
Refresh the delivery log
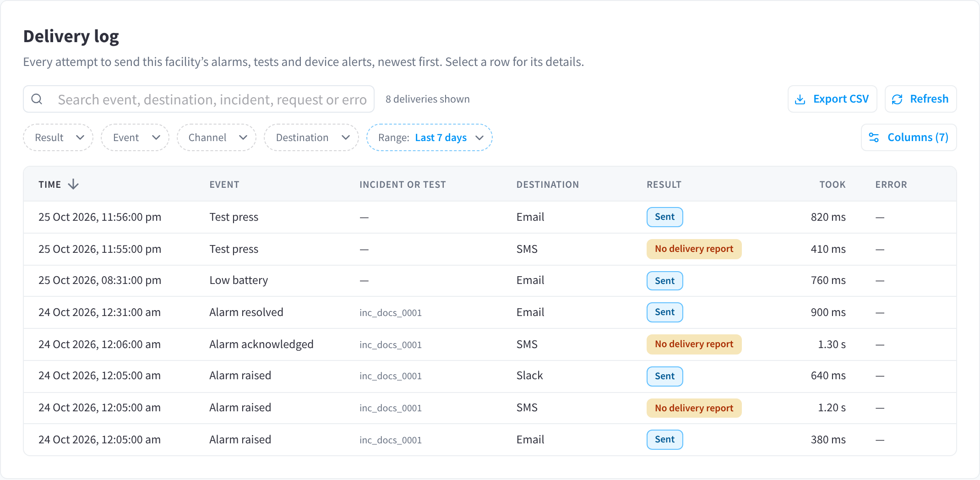tap(920, 99)
